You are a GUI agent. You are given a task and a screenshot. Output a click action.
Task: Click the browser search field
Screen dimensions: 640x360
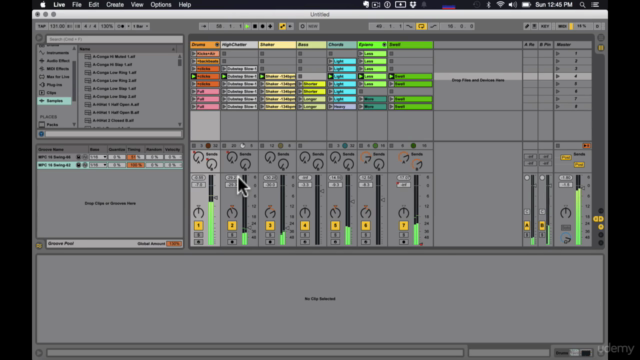pos(114,39)
